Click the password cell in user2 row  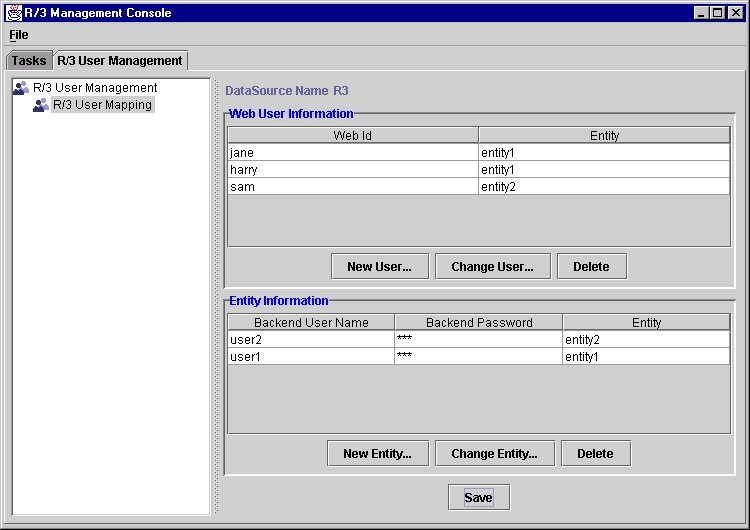coord(479,340)
